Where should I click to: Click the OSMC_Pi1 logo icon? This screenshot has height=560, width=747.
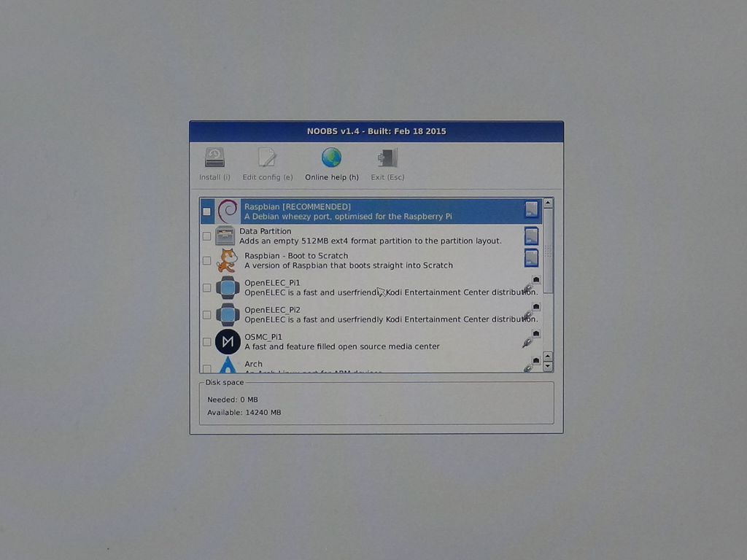click(x=228, y=341)
